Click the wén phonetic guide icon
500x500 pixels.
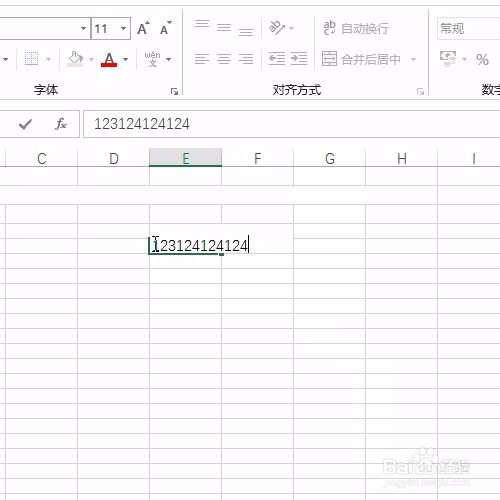tap(152, 59)
